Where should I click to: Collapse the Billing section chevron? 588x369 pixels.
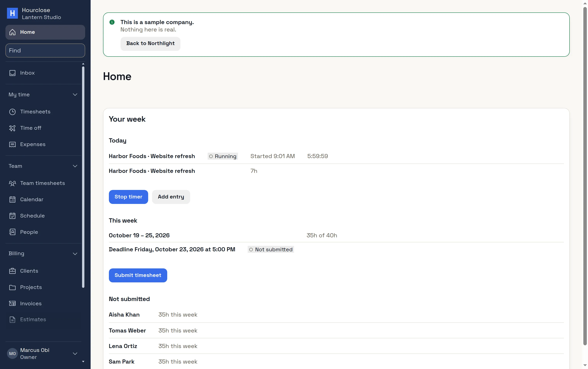pos(75,254)
